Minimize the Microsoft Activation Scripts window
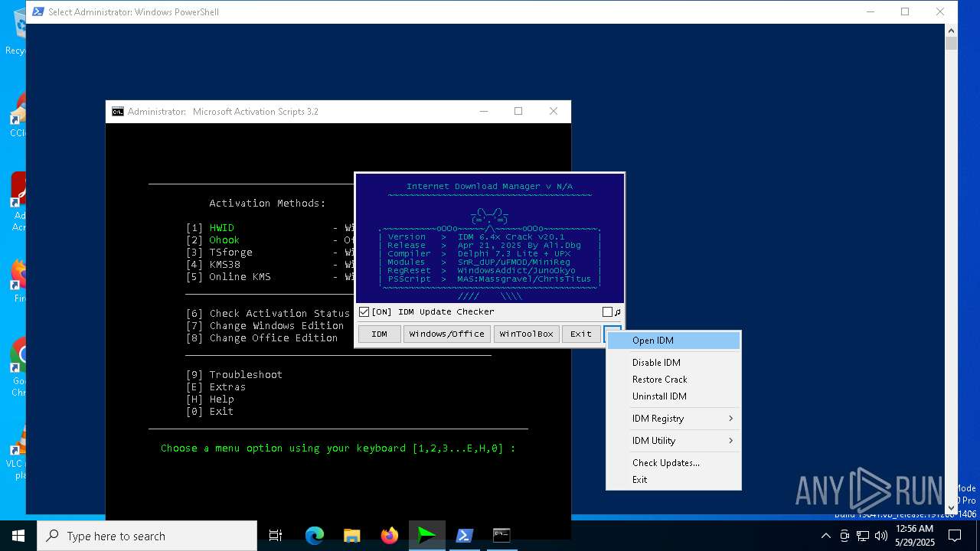The width and height of the screenshot is (980, 551). click(483, 112)
